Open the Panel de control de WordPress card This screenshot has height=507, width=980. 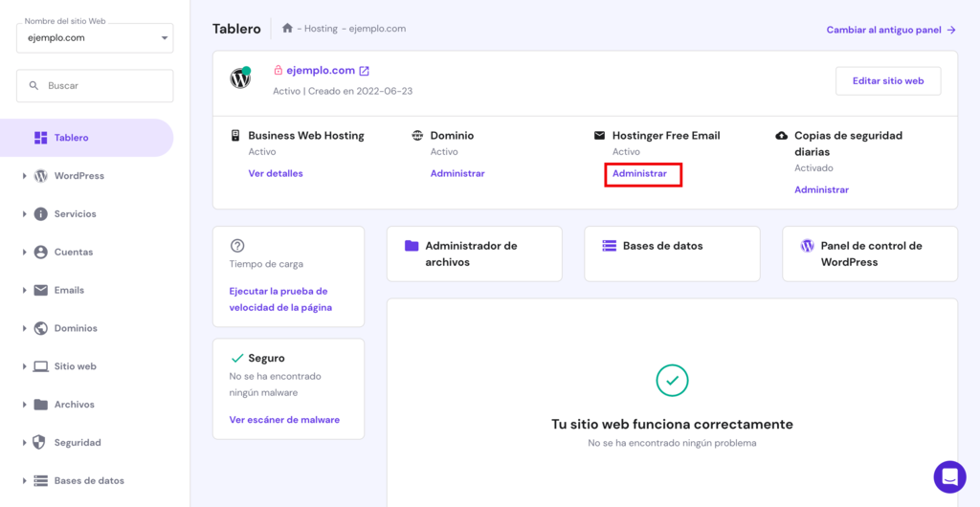tap(870, 253)
